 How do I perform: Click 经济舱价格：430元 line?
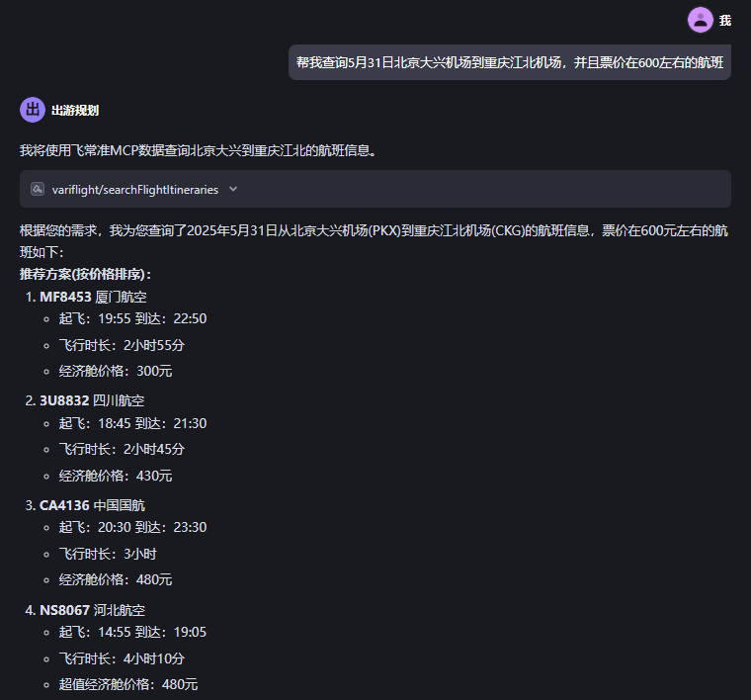pyautogui.click(x=116, y=476)
